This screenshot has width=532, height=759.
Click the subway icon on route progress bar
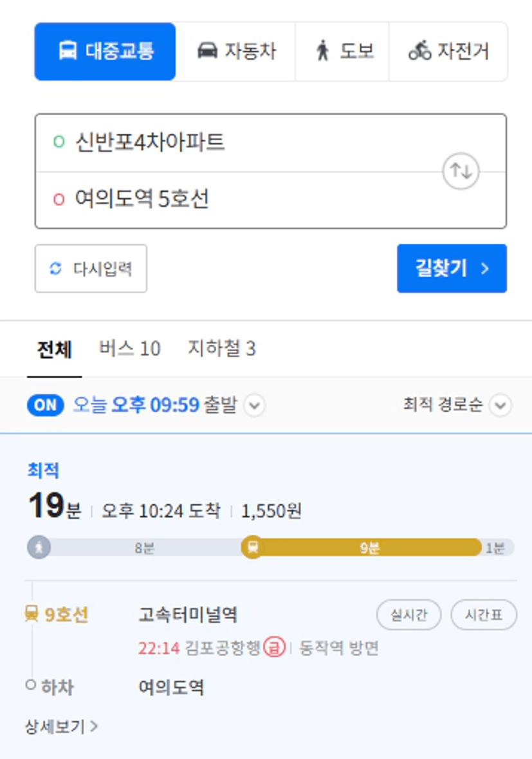pyautogui.click(x=252, y=547)
